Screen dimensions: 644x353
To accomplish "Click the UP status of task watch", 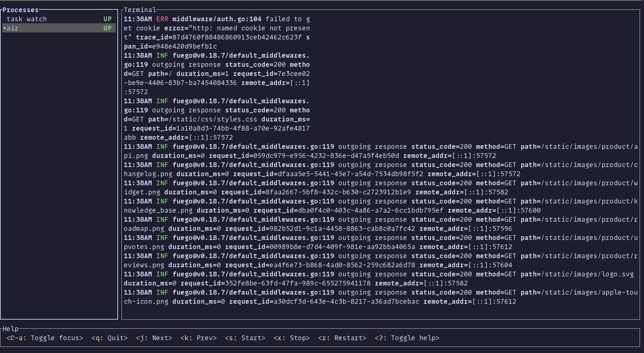I will pyautogui.click(x=107, y=19).
